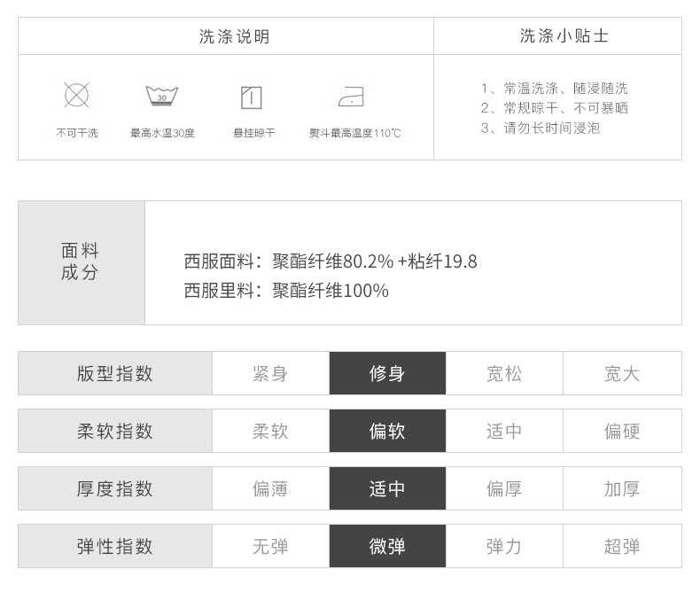Select the 超弹 elasticity option
This screenshot has height=616, width=700.
(622, 546)
